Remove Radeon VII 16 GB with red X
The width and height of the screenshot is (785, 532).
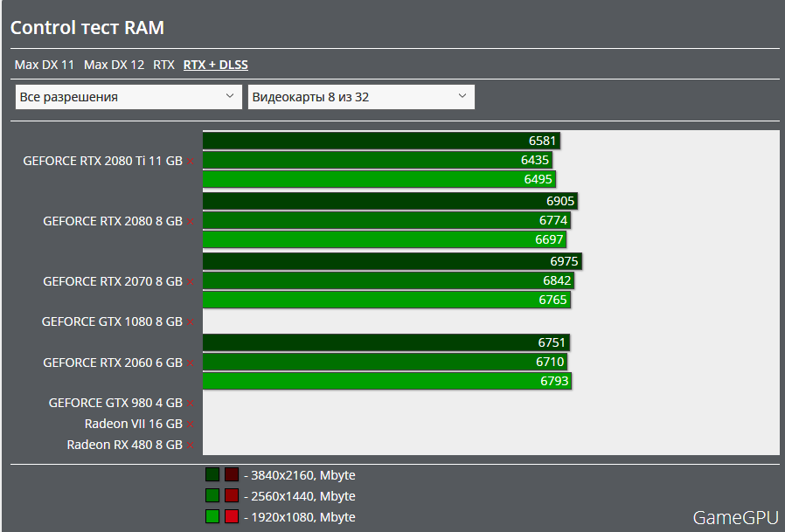(191, 425)
